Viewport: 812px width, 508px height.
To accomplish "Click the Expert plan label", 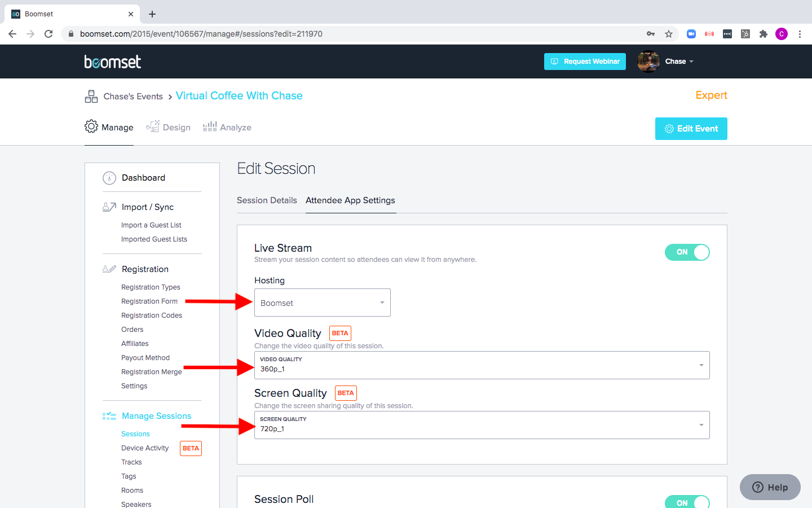I will tap(711, 95).
